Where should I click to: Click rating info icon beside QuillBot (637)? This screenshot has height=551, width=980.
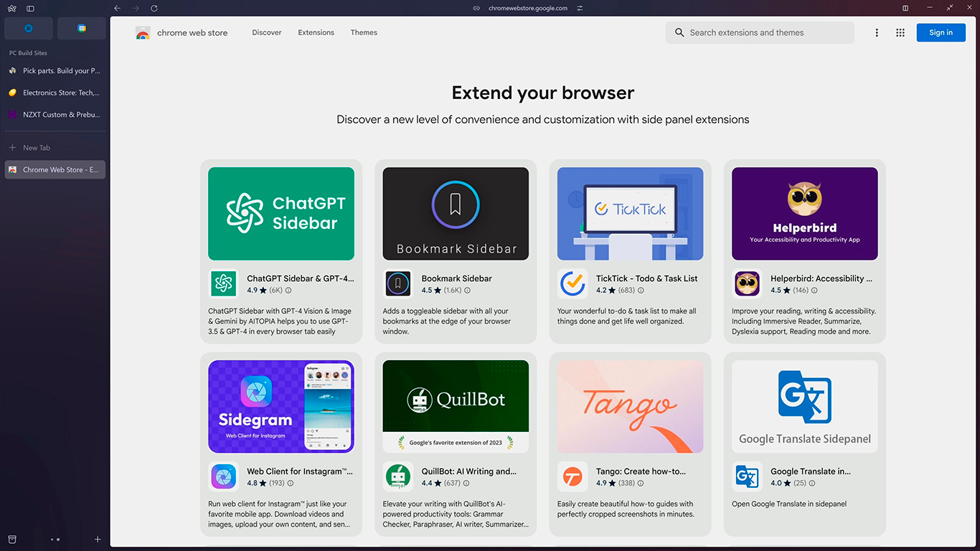click(466, 483)
